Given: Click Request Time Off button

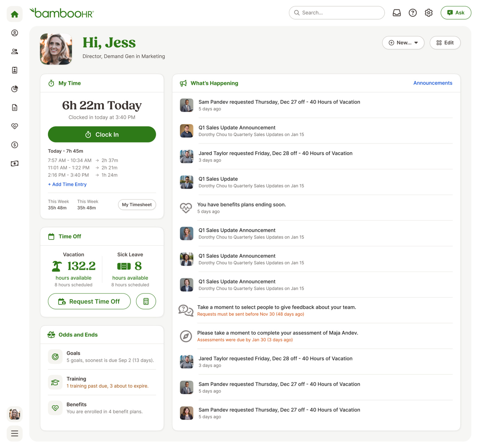Looking at the screenshot, I should click(x=89, y=301).
